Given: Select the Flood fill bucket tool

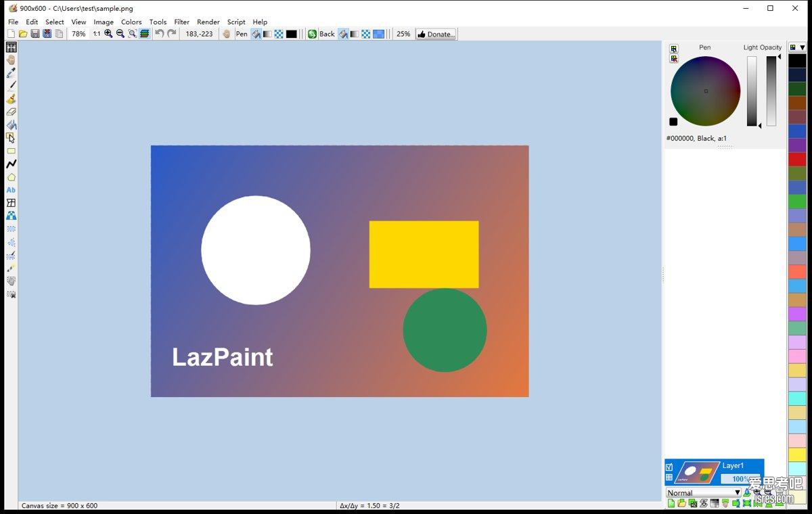Looking at the screenshot, I should 11,124.
